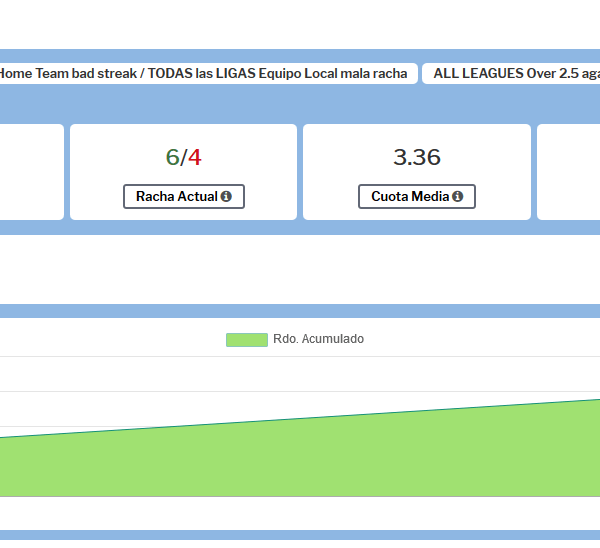Select the green 6 in streak value
600x548 pixels.
[172, 157]
